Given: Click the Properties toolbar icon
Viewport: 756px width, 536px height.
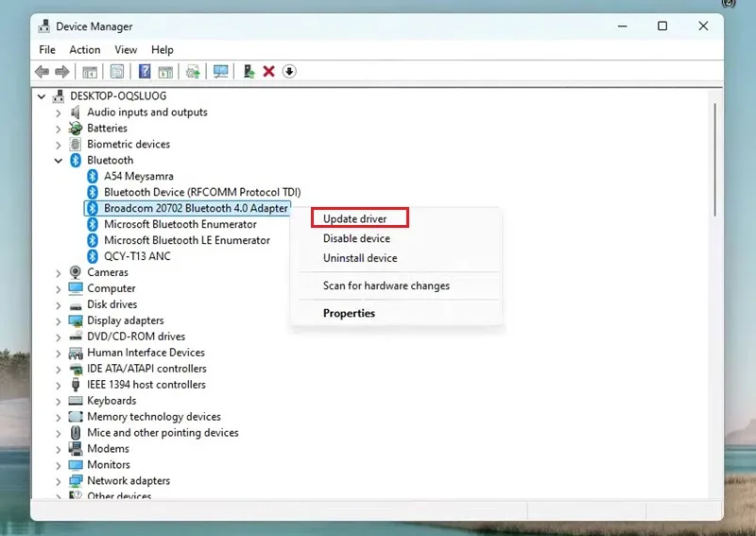Looking at the screenshot, I should [x=117, y=72].
